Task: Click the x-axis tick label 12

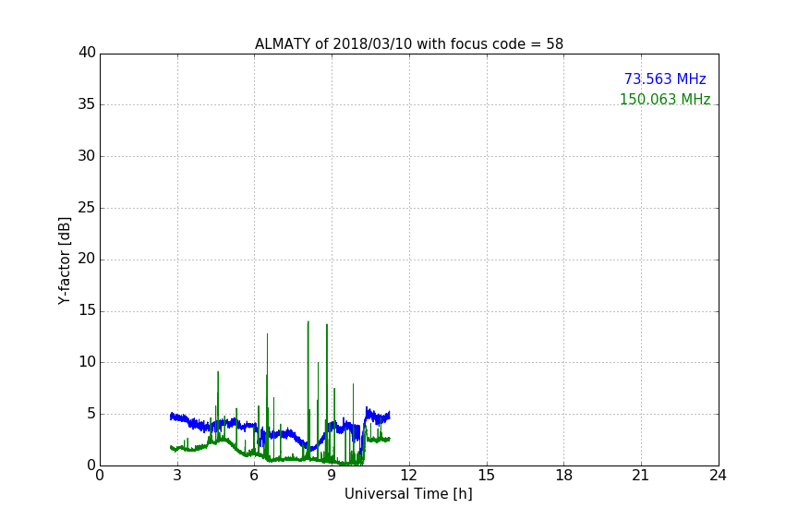Action: click(x=409, y=476)
